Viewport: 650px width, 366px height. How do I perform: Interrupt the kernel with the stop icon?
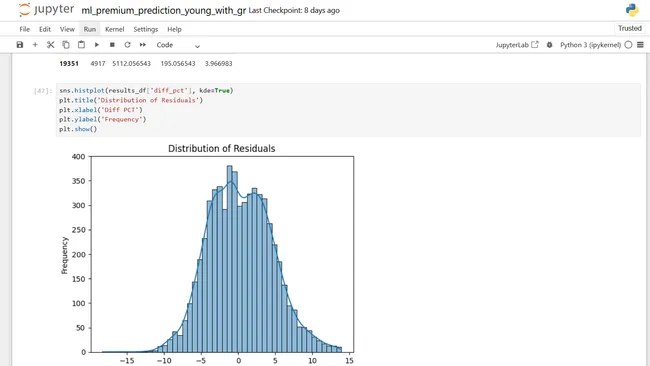point(112,45)
